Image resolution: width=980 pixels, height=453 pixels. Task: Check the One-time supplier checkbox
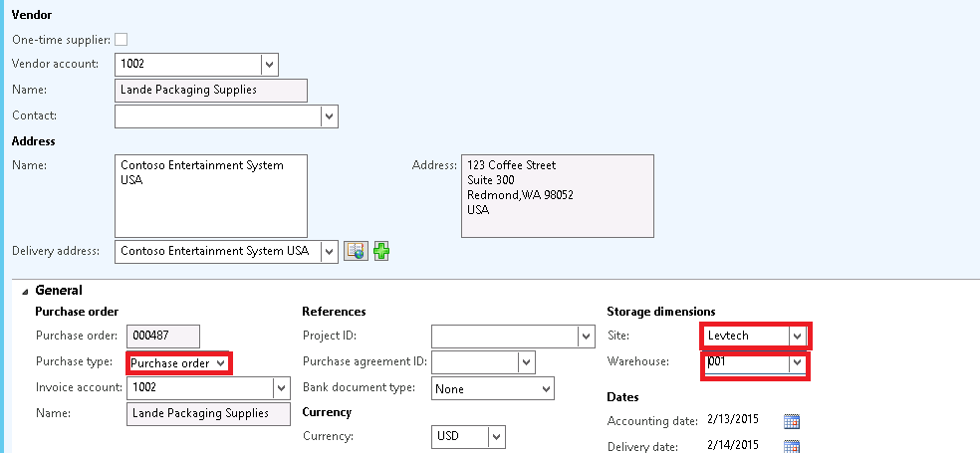[122, 40]
